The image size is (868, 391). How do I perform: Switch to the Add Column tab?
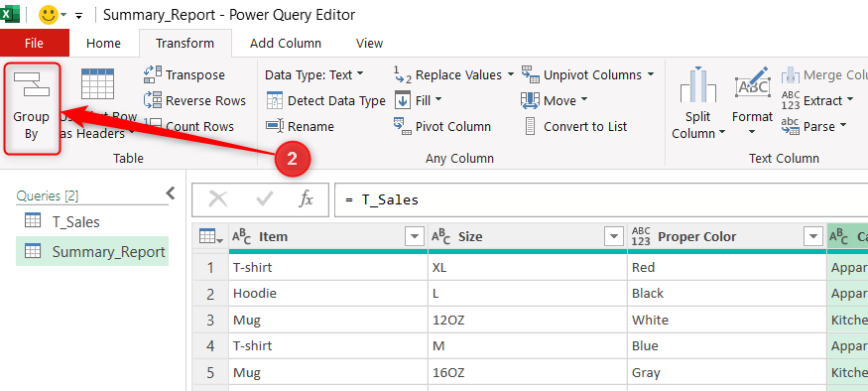pyautogui.click(x=286, y=44)
